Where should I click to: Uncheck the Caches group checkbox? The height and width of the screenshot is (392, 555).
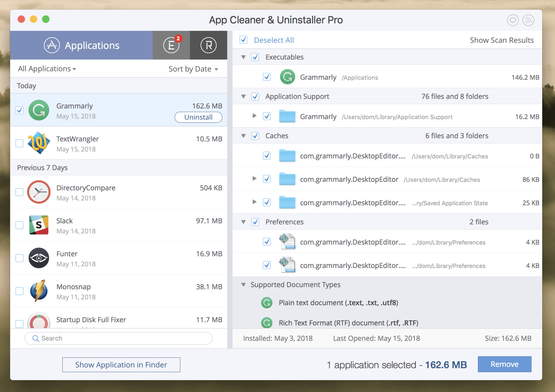[x=255, y=136]
